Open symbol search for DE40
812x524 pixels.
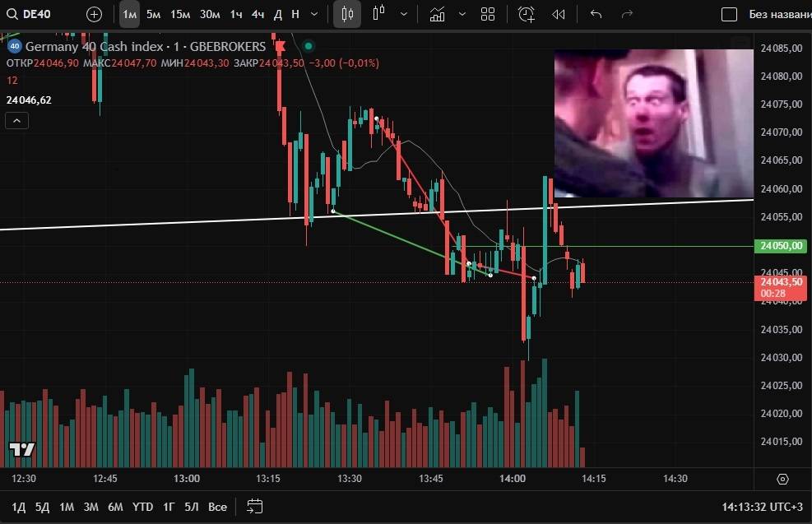[x=29, y=14]
